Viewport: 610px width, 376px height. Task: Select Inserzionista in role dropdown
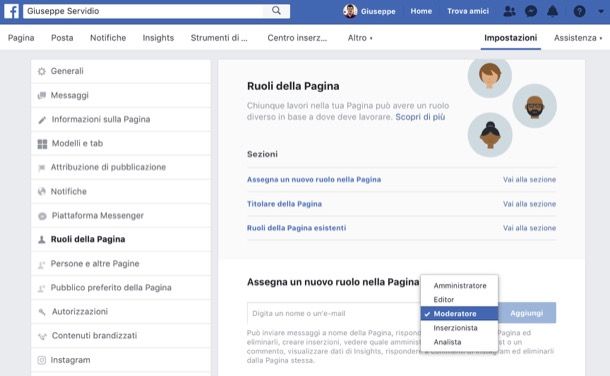click(459, 328)
